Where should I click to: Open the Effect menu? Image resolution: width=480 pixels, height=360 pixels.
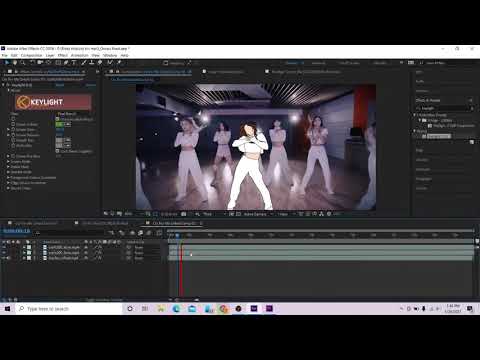pyautogui.click(x=63, y=55)
